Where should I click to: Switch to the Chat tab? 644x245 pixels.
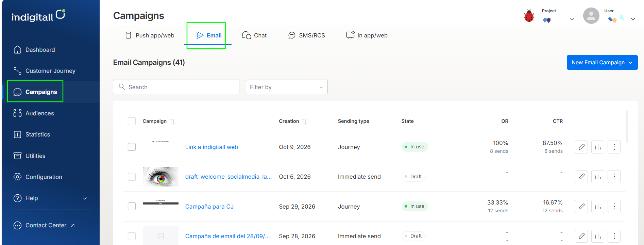[x=254, y=35]
